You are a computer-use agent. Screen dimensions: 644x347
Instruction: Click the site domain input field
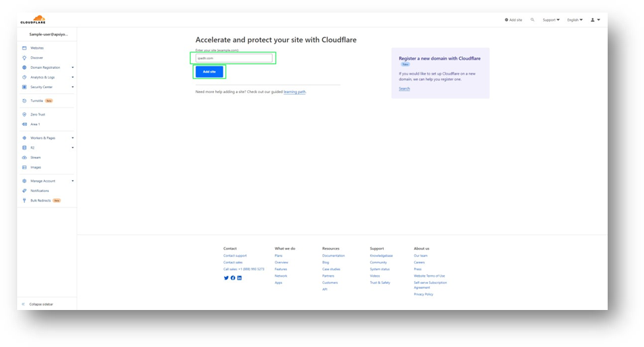point(234,58)
